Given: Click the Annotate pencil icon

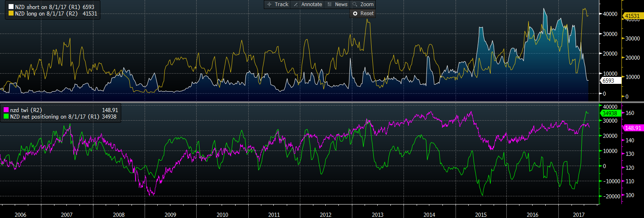Looking at the screenshot, I should (x=296, y=4).
